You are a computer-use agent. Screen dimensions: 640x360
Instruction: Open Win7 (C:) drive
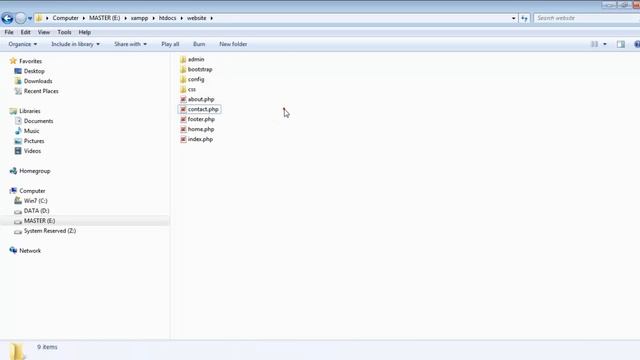pos(36,201)
